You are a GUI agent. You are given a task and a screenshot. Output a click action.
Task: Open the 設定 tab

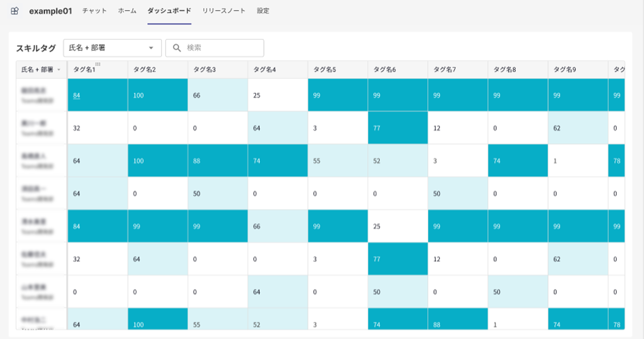[x=263, y=11]
